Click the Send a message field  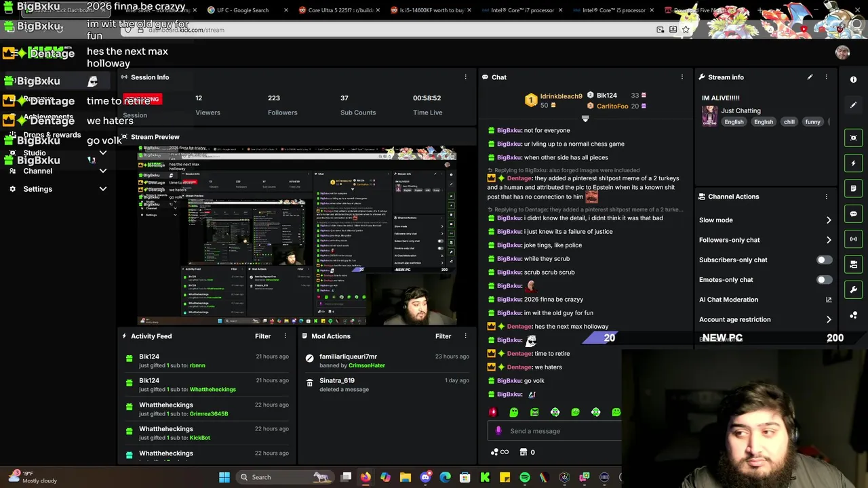point(555,431)
